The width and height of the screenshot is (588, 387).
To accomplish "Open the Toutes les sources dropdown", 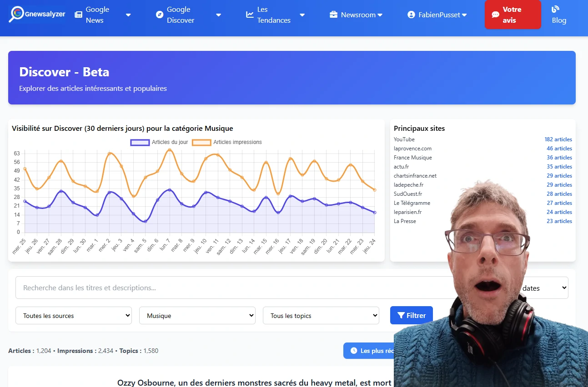I will pyautogui.click(x=74, y=316).
